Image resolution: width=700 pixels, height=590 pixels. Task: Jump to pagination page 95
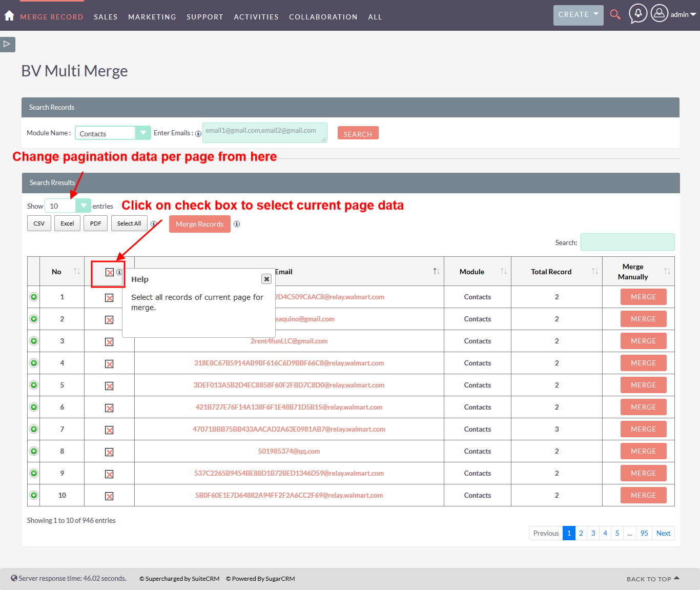[644, 533]
